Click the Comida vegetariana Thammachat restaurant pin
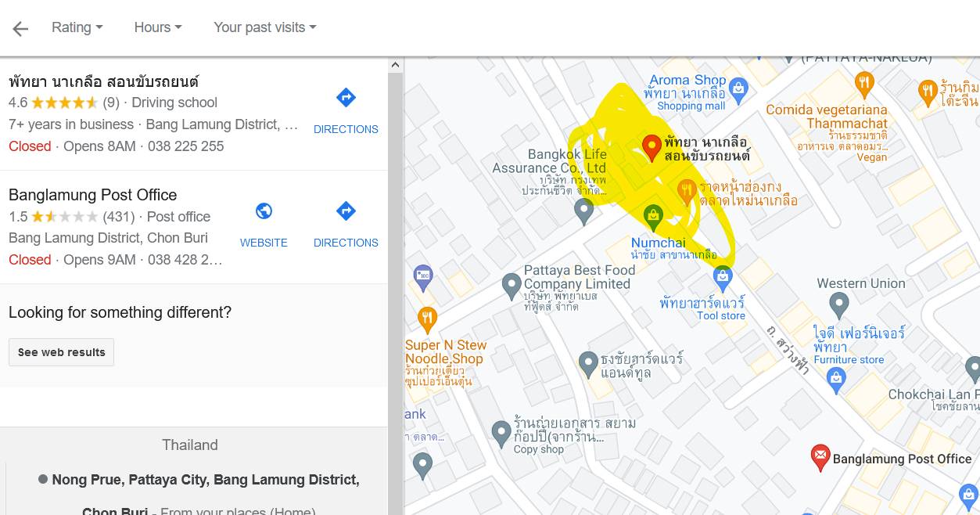The height and width of the screenshot is (515, 980). tap(863, 83)
